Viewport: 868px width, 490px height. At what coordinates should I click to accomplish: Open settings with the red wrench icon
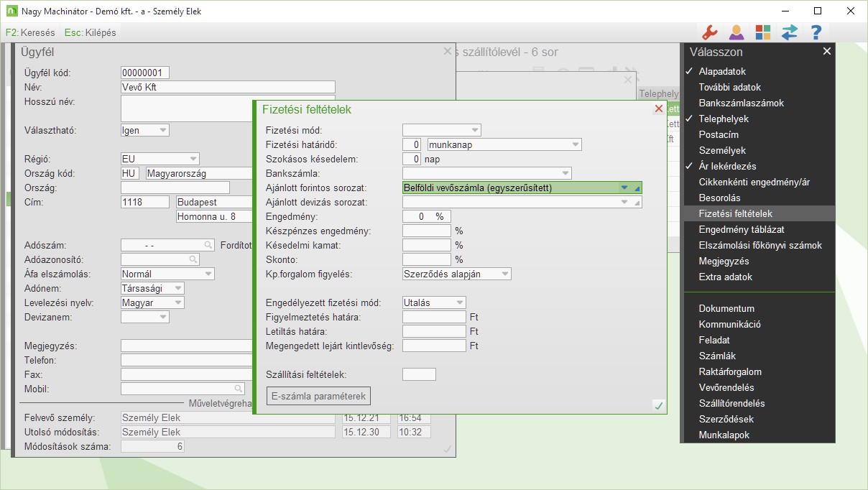(709, 32)
